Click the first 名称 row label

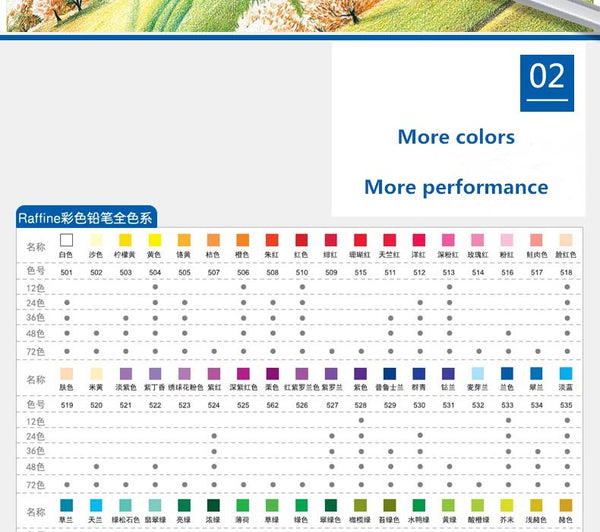[x=36, y=246]
